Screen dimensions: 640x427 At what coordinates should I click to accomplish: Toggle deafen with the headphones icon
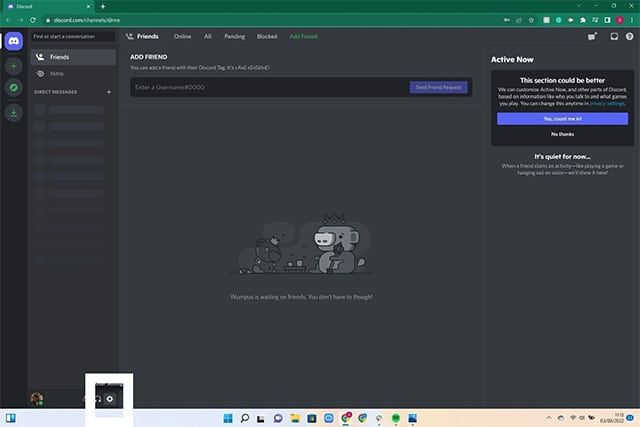(97, 398)
